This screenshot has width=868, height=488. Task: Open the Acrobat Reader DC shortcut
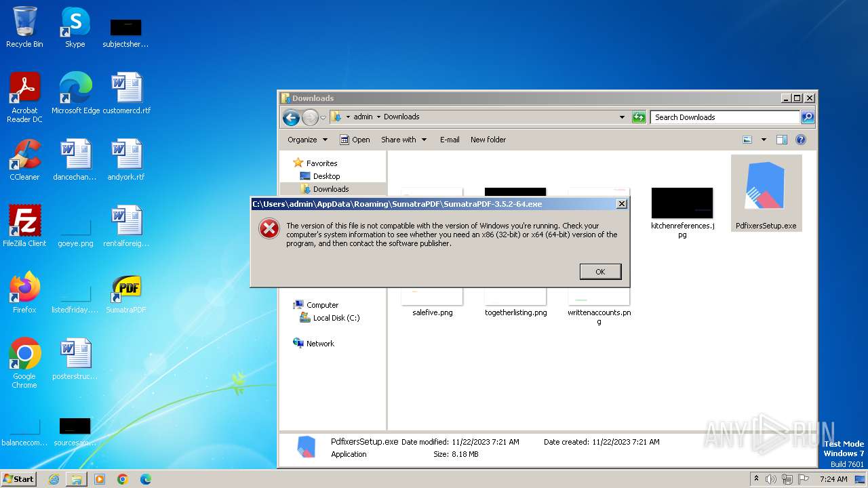click(24, 98)
